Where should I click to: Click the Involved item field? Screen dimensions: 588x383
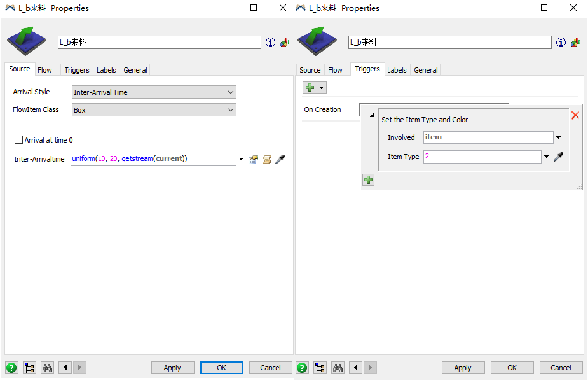pos(488,137)
